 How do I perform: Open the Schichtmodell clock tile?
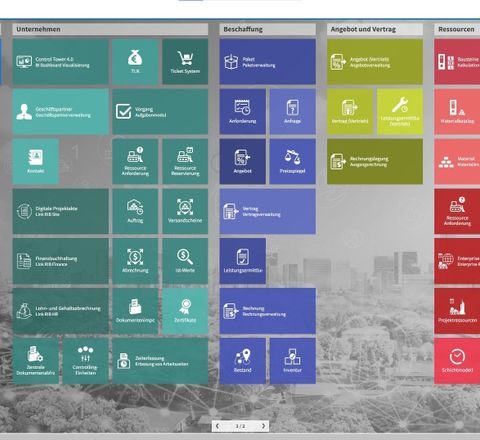pos(457,361)
